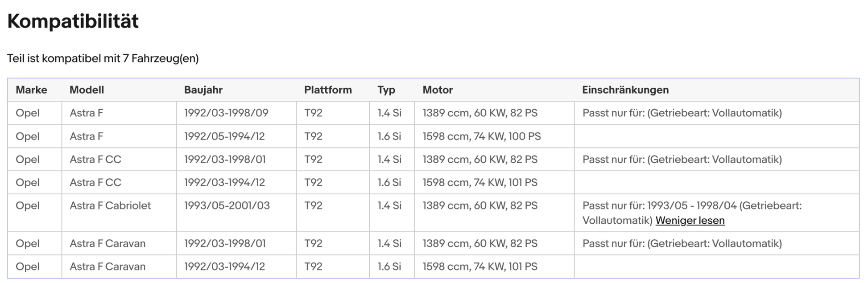Select the 'Plattform' column header
This screenshot has width=868, height=283.
[x=328, y=90]
